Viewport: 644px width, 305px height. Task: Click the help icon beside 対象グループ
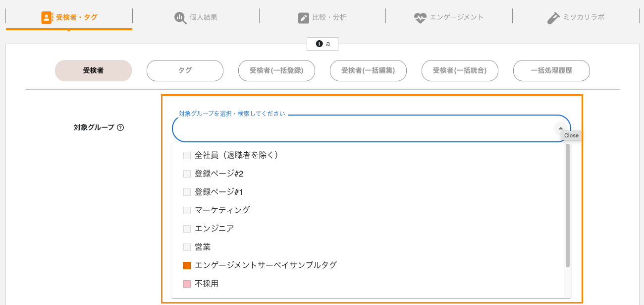click(x=120, y=127)
